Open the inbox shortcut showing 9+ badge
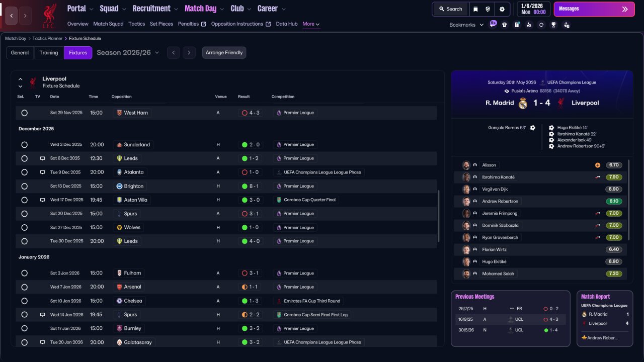 click(x=493, y=24)
